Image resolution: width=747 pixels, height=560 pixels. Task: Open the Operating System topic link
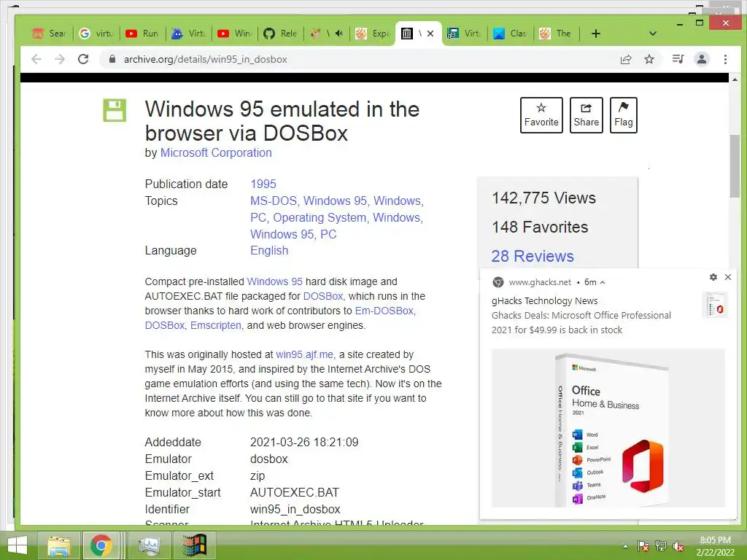click(x=319, y=217)
